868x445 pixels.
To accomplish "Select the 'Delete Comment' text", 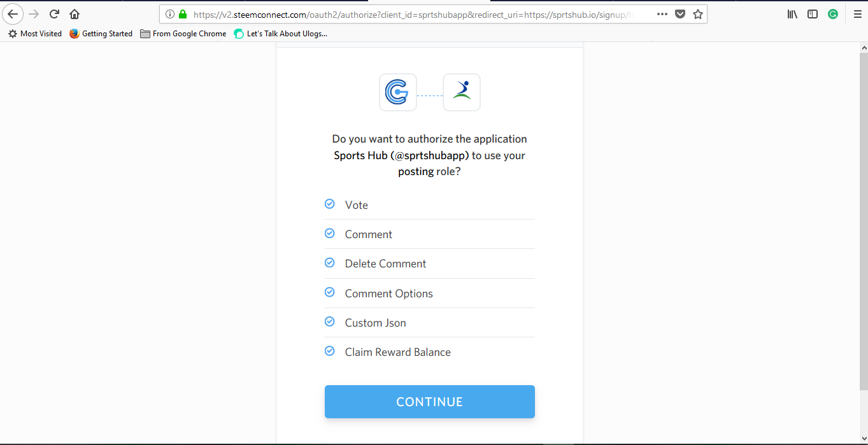I will coord(386,264).
